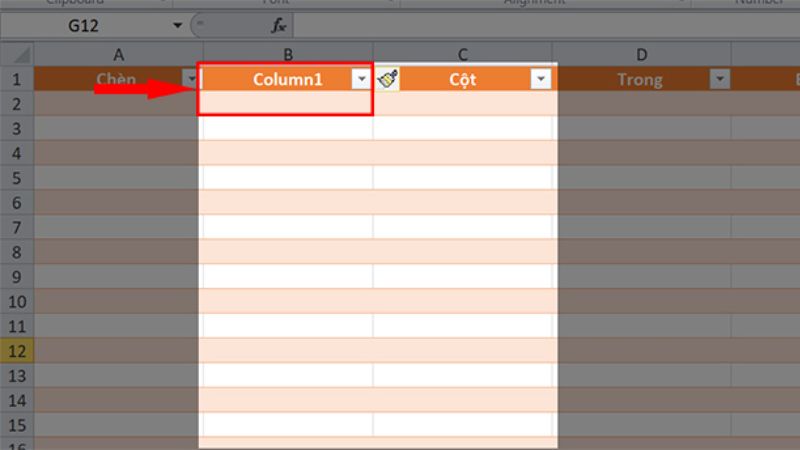Select column A header
This screenshot has height=450, width=800.
tap(118, 54)
